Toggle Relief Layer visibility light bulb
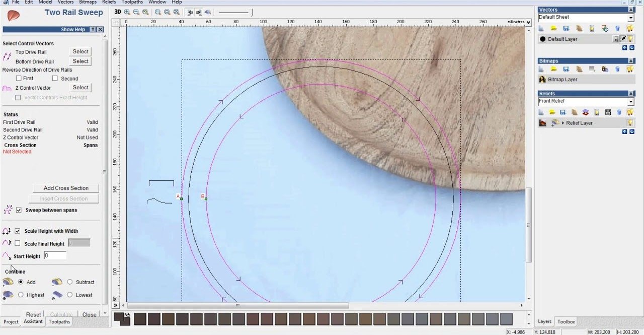 [629, 123]
